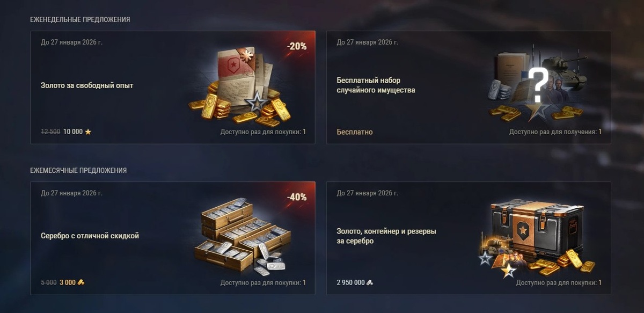Click the silver star in gold offer image
Viewport: 644px width, 313px height.
255,101
